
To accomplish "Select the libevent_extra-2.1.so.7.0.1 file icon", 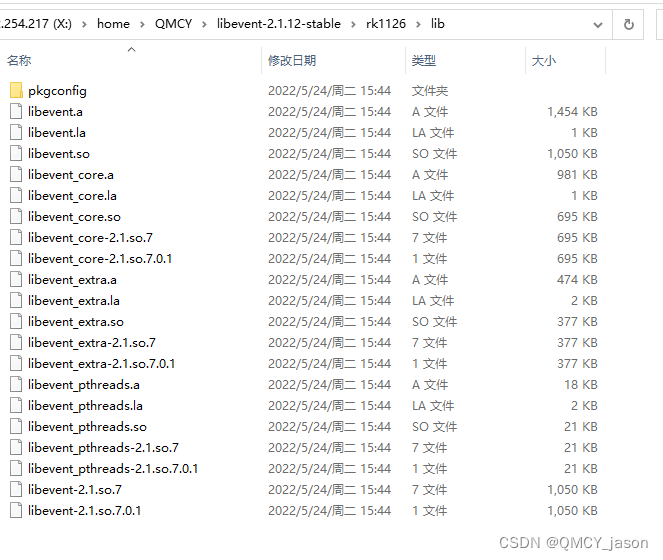I will (16, 363).
